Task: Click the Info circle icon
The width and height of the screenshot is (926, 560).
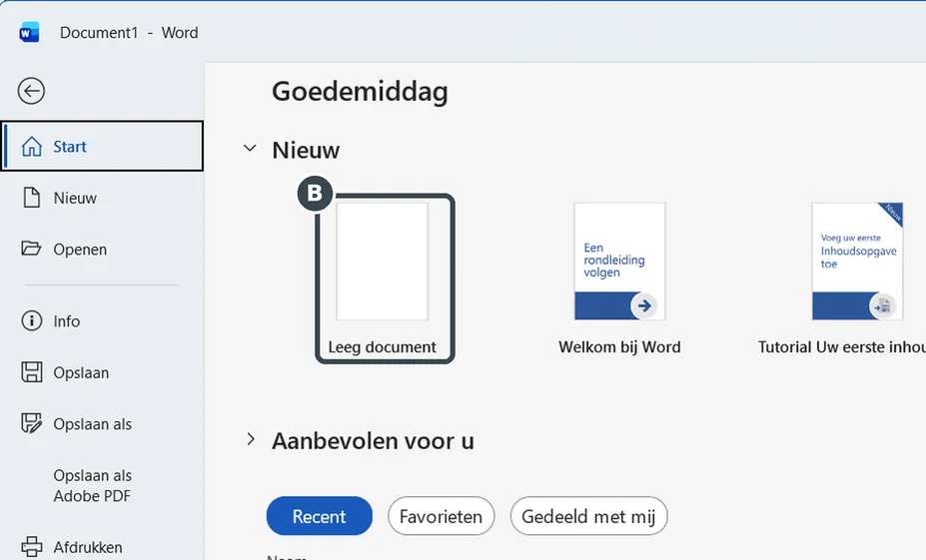Action: coord(31,321)
